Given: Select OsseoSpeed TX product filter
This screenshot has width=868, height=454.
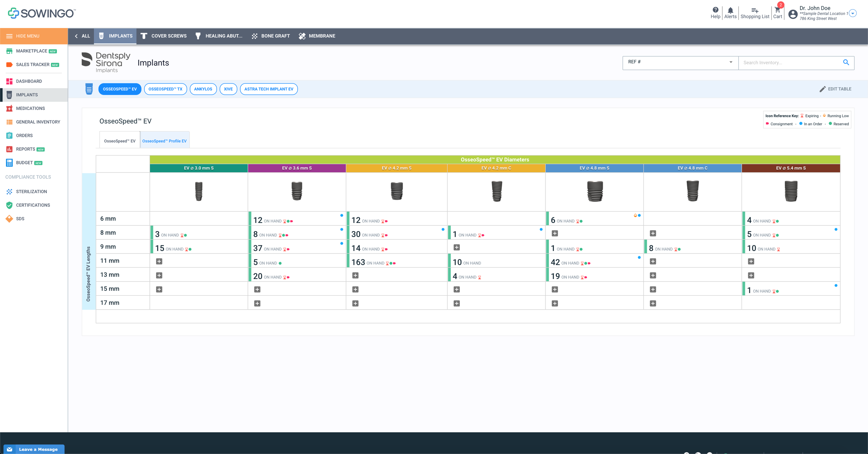Looking at the screenshot, I should (166, 89).
